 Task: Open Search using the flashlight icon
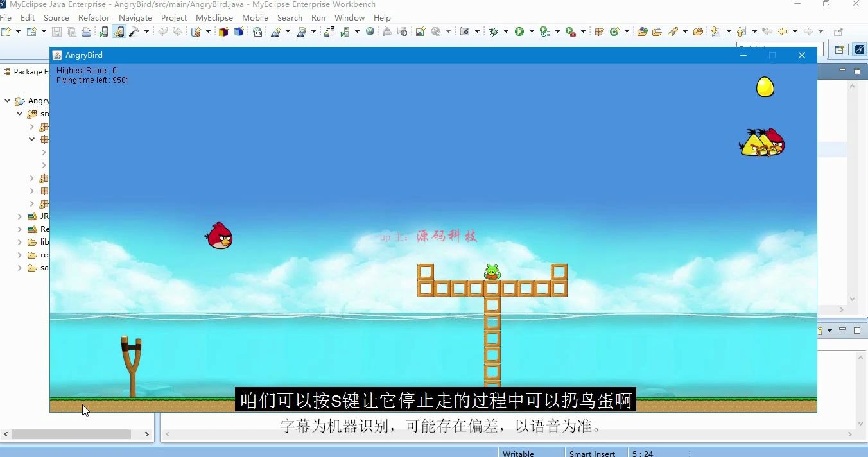point(675,31)
